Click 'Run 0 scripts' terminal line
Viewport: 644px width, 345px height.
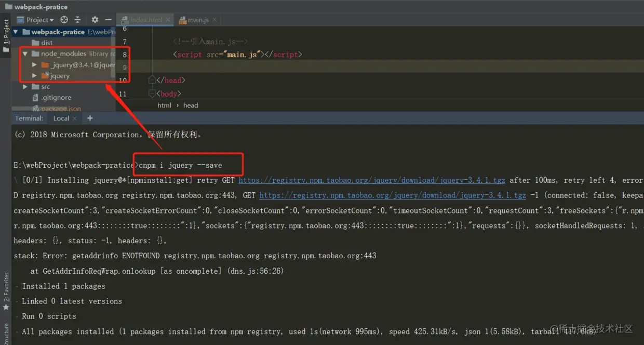[49, 316]
